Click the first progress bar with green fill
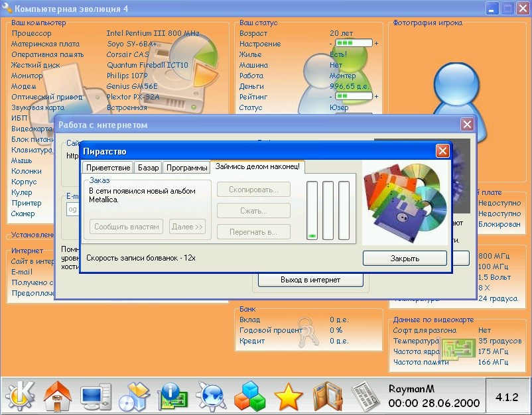532x415 pixels. (x=312, y=211)
